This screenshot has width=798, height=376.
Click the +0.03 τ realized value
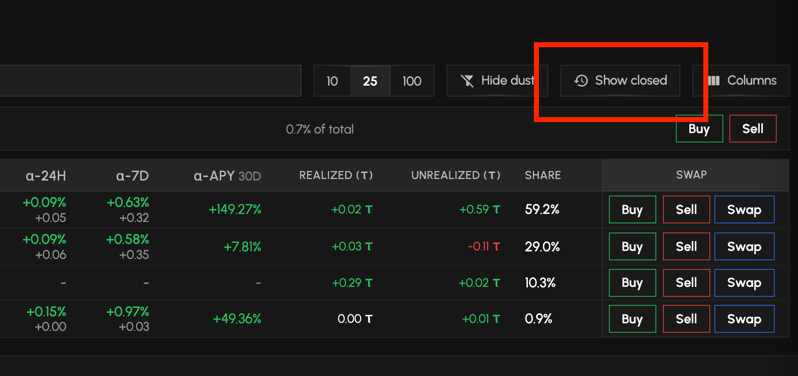click(x=352, y=247)
